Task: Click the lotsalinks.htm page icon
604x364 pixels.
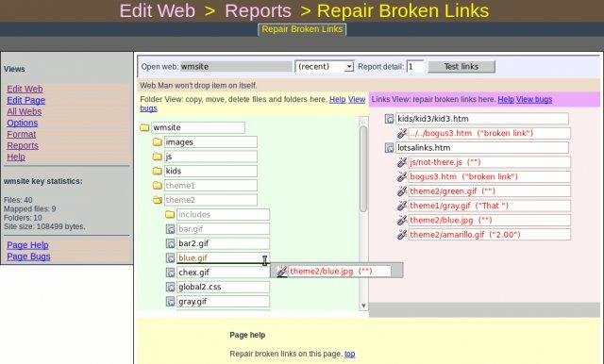Action: point(390,148)
